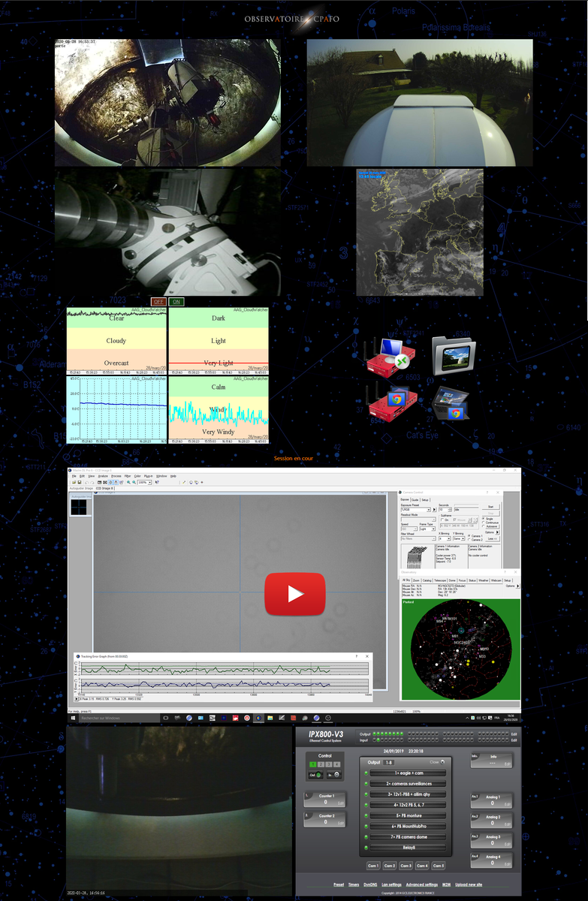The image size is (588, 901).
Task: Select Control button 1 on IPX800
Action: (313, 764)
